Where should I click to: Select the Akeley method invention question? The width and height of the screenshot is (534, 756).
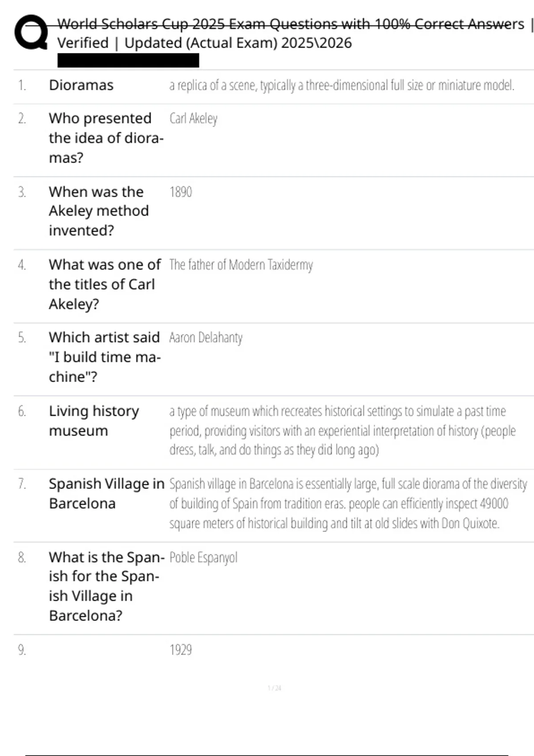pyautogui.click(x=99, y=211)
